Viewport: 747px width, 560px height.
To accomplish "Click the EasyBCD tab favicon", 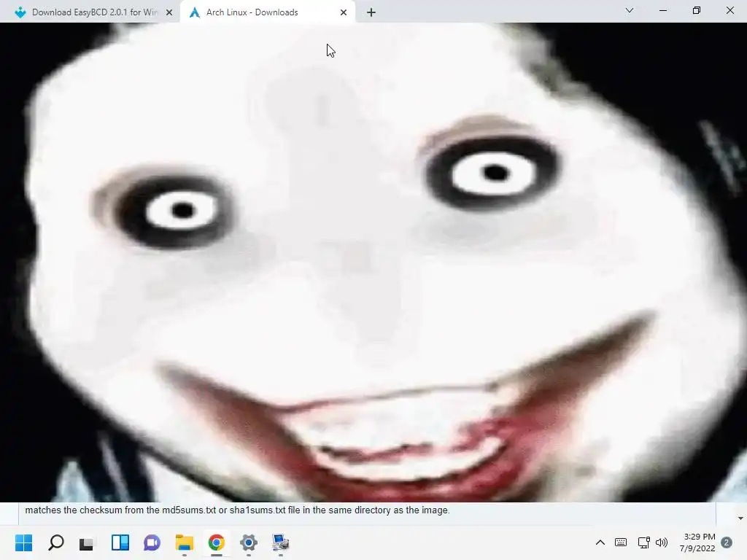I will (20, 12).
